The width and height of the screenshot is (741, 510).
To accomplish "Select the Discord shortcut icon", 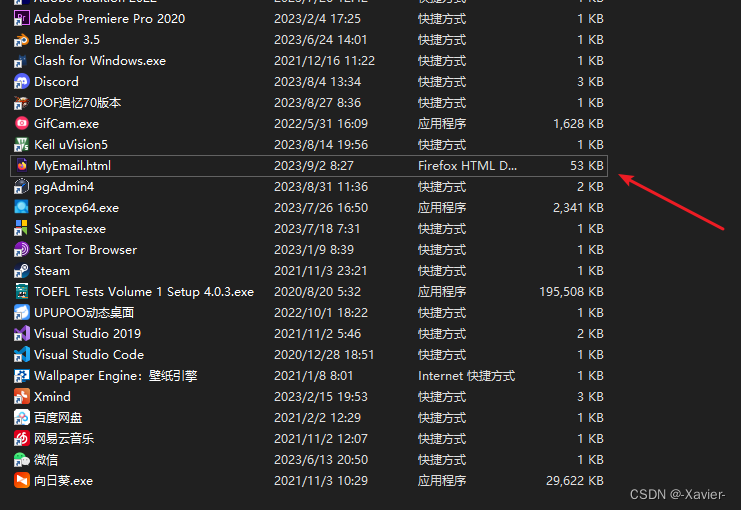I will pos(21,82).
